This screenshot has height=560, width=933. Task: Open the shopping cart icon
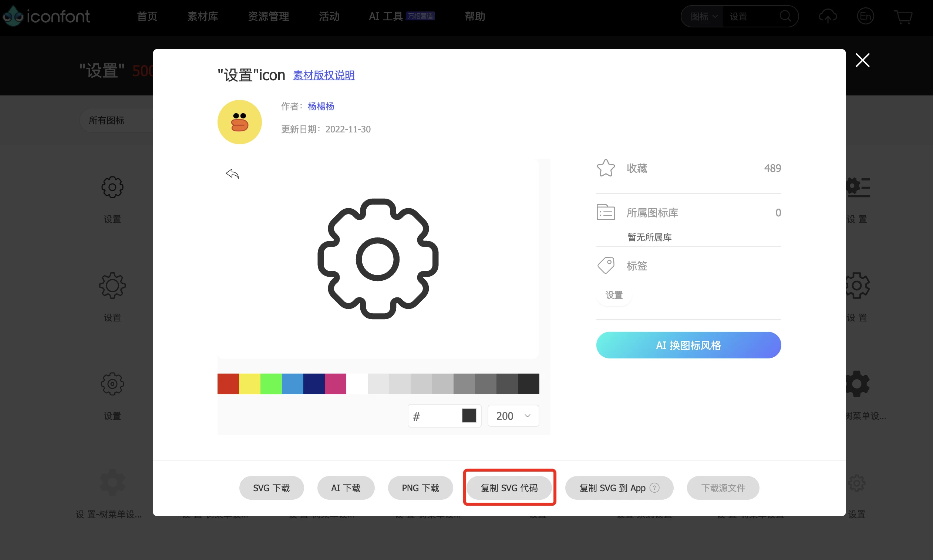pos(904,17)
